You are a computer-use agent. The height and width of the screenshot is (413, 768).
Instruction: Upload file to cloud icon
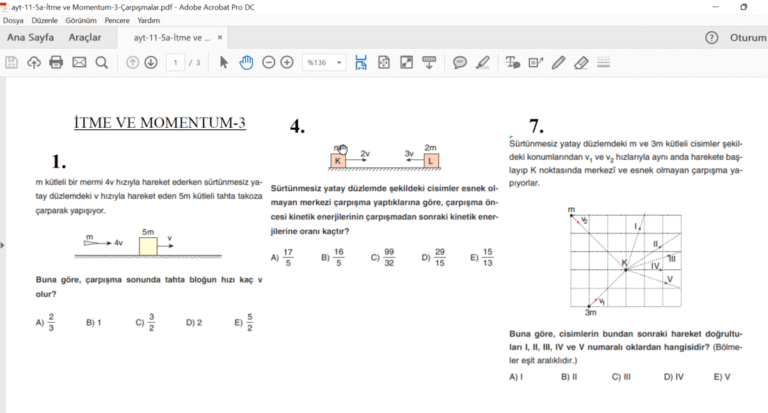pyautogui.click(x=34, y=63)
